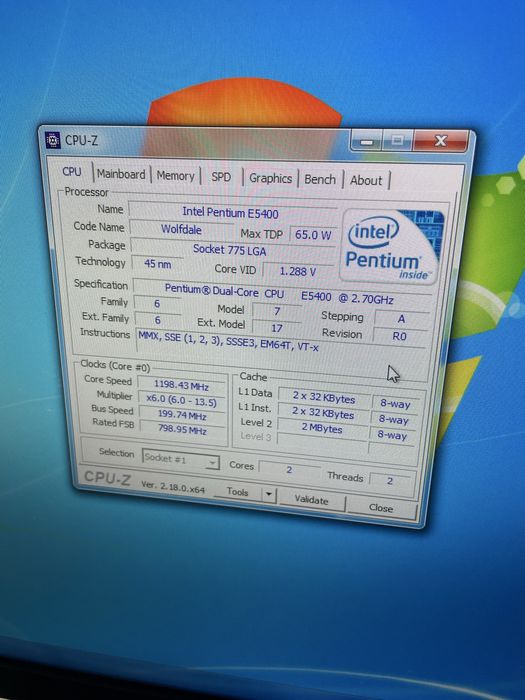The width and height of the screenshot is (525, 700).
Task: Click the Model value 7
Action: 277,311
